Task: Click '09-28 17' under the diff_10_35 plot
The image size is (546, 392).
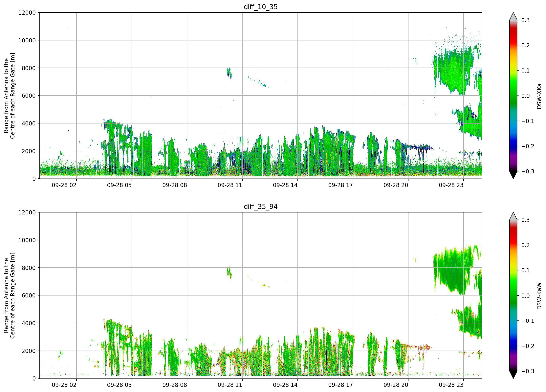Action: pyautogui.click(x=340, y=185)
